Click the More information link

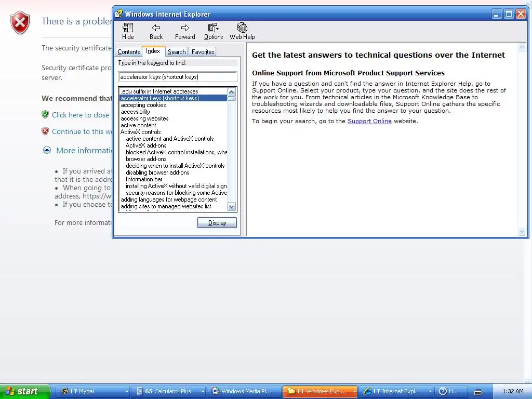tap(84, 150)
